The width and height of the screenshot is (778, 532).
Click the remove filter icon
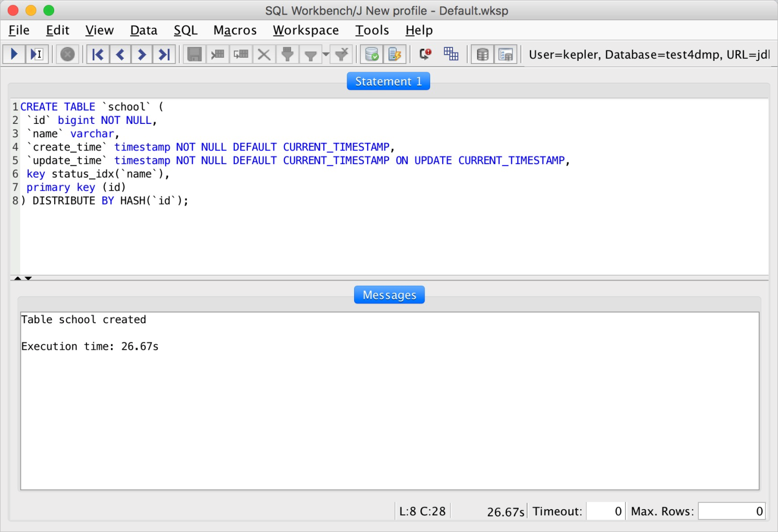click(342, 54)
